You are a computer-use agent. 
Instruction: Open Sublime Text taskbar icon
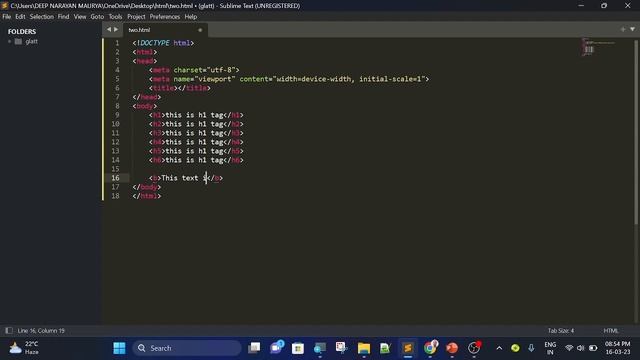pyautogui.click(x=407, y=348)
